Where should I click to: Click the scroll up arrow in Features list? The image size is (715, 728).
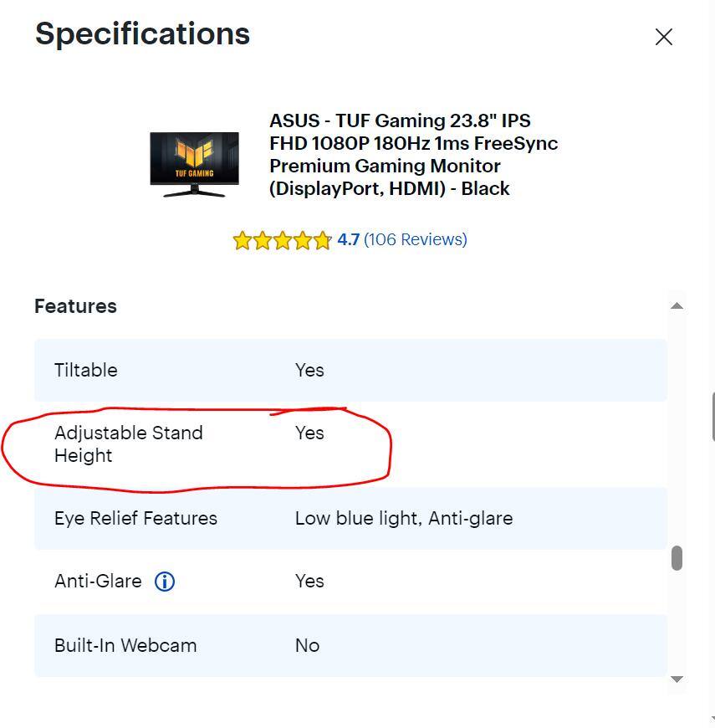tap(677, 306)
